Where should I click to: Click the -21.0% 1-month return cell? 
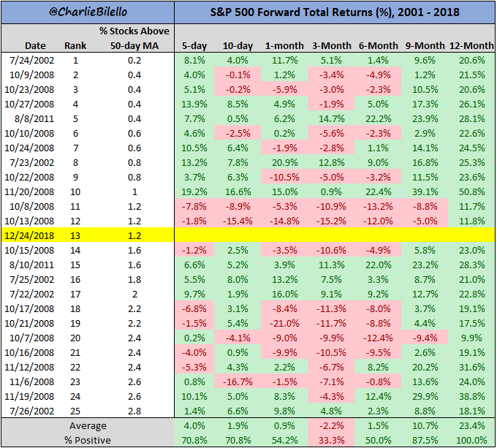284,323
